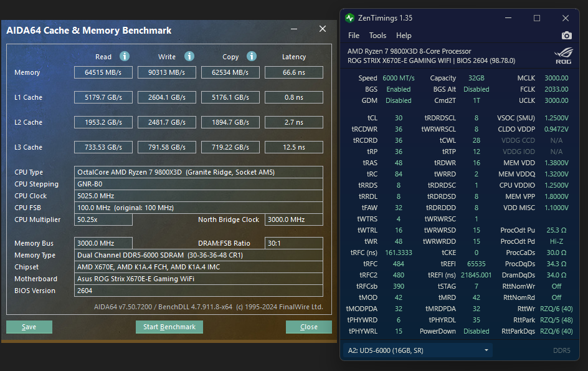This screenshot has width=588, height=371.
Task: Click the CPU Type field showing Ryzen 7 9800X3D
Action: pos(198,172)
